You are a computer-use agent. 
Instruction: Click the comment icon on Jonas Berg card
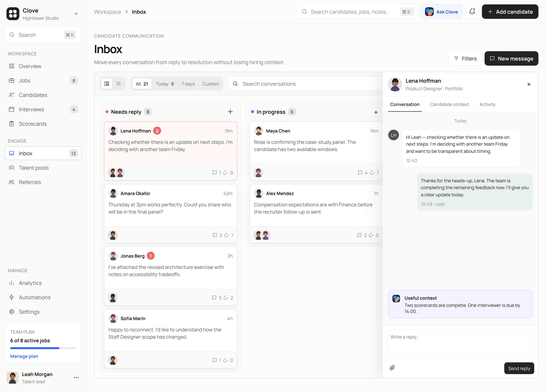tap(214, 298)
